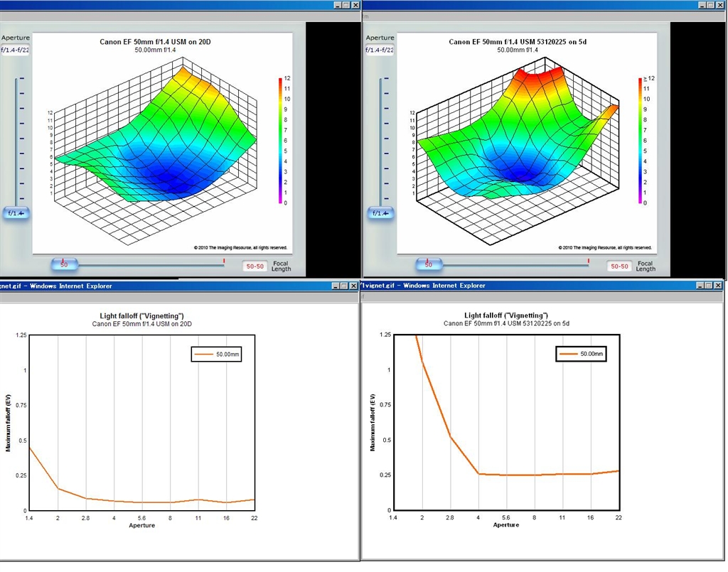Click the 'Focal Length' label in 20D window
The width and height of the screenshot is (728, 572).
(281, 266)
